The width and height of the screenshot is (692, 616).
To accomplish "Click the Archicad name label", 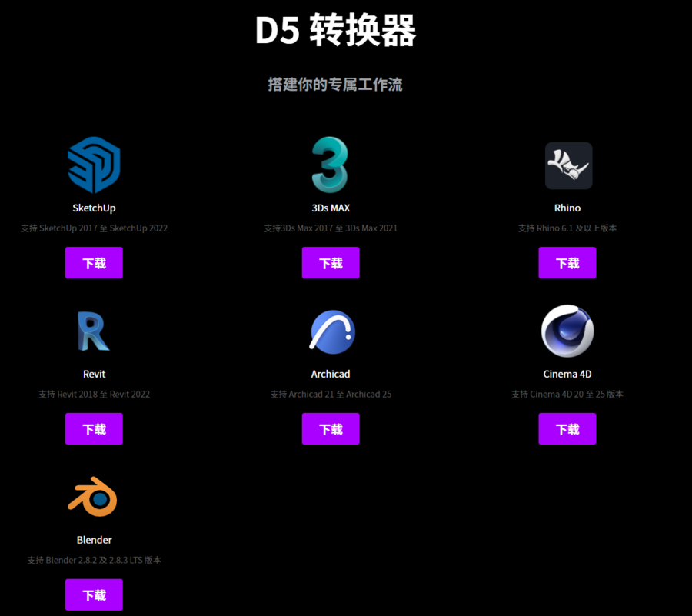I will pos(331,374).
